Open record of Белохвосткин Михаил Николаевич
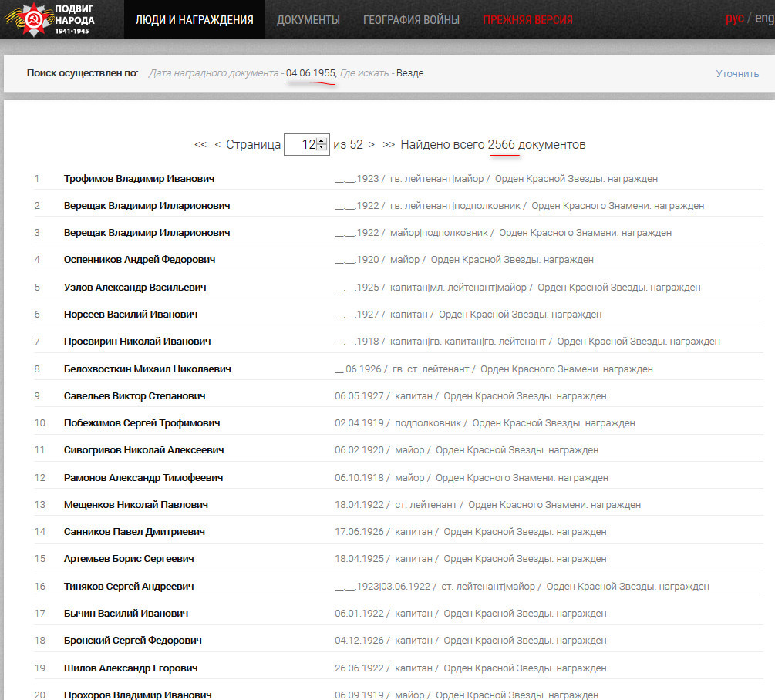The height and width of the screenshot is (700, 775). point(147,369)
